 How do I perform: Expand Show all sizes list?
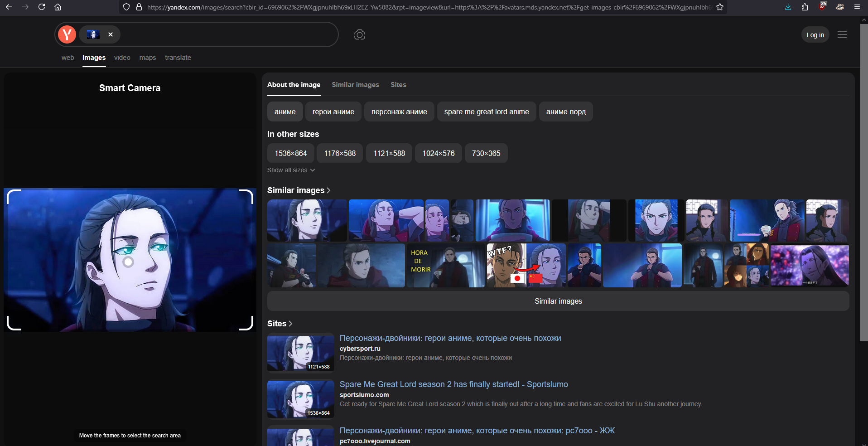(x=291, y=170)
